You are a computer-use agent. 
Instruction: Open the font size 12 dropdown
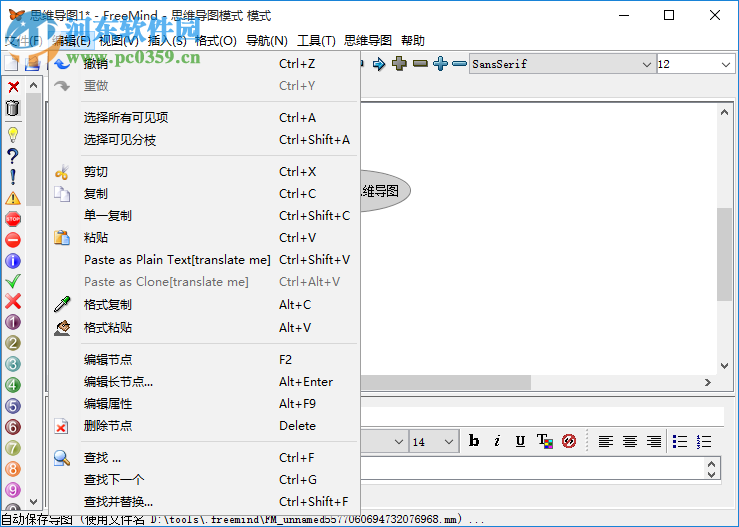point(695,64)
